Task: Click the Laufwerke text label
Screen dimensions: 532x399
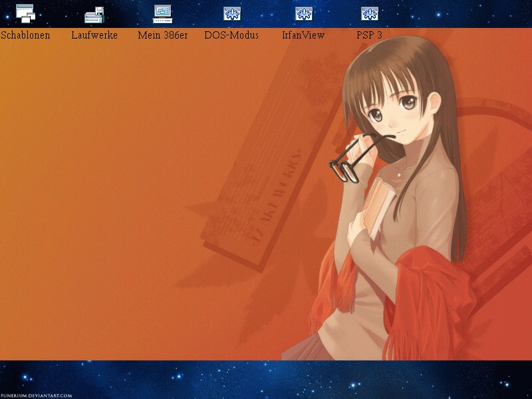Action: pyautogui.click(x=94, y=35)
